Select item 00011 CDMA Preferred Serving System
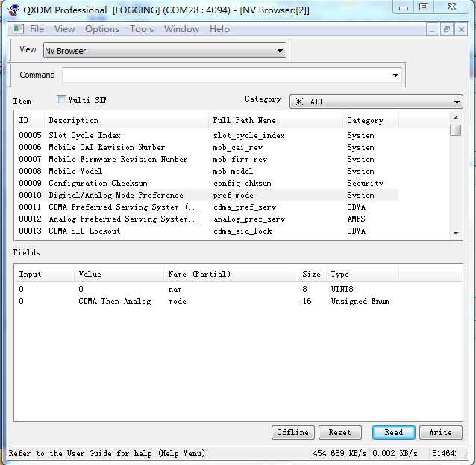This screenshot has width=476, height=465. (x=207, y=207)
